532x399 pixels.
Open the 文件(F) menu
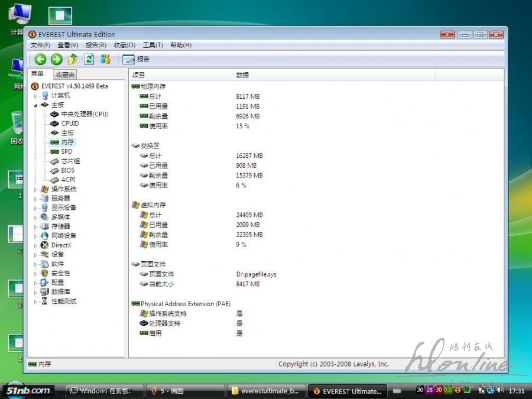[x=40, y=45]
